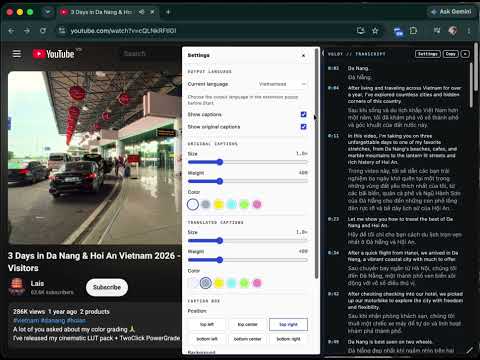
Task: Bookmark this page with star icon
Action: [375, 31]
